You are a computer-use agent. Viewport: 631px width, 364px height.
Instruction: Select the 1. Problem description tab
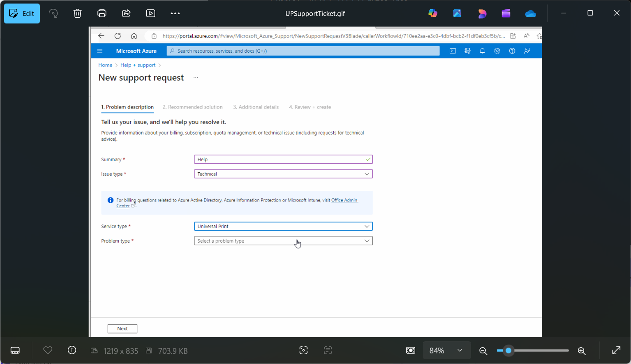pos(128,107)
